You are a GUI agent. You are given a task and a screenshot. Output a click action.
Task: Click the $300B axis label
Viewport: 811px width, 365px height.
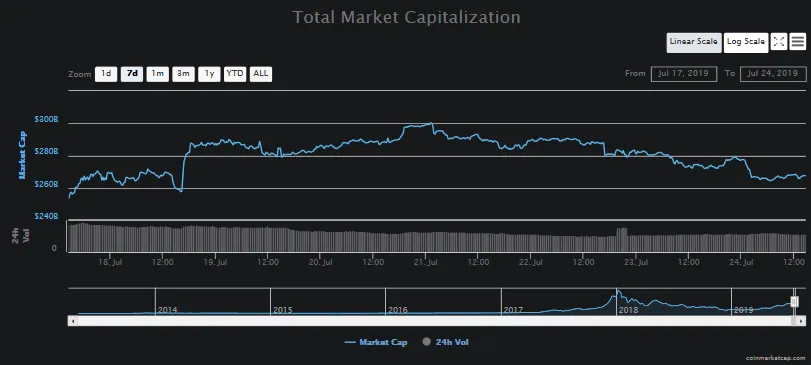47,119
